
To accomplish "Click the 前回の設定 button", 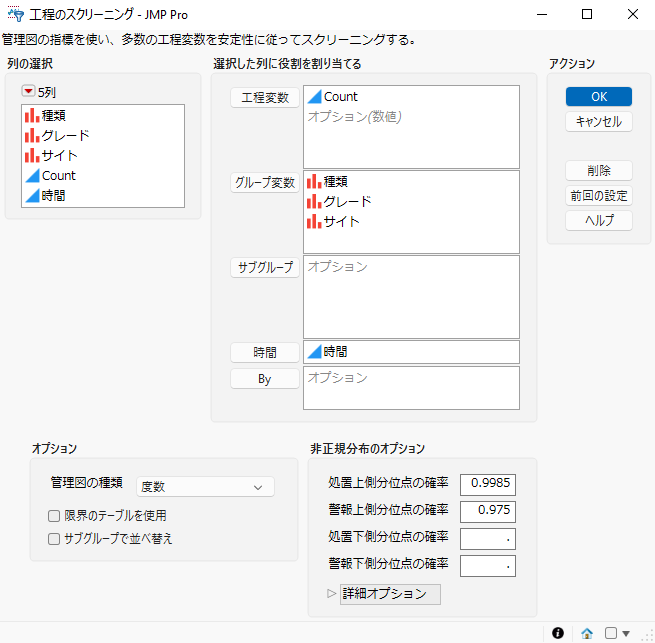I will (x=599, y=196).
